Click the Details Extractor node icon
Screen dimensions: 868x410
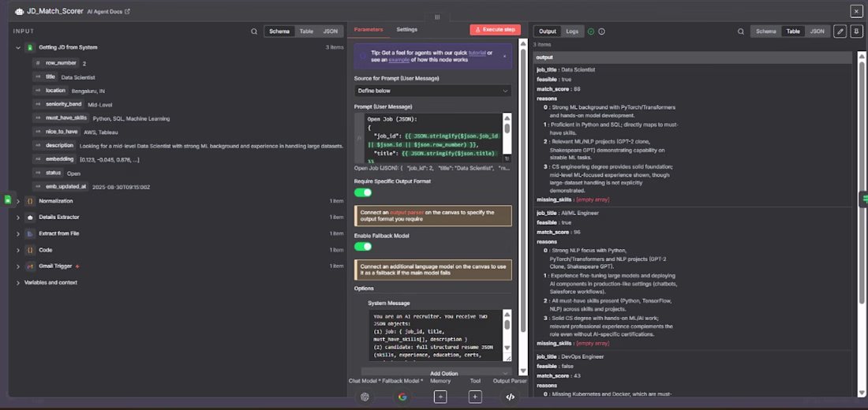click(x=30, y=218)
